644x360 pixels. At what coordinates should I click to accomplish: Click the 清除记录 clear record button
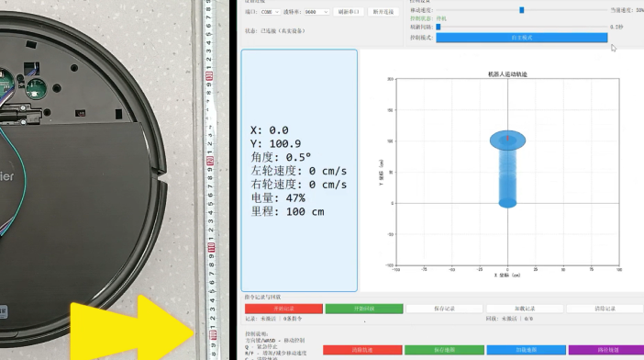coord(605,309)
